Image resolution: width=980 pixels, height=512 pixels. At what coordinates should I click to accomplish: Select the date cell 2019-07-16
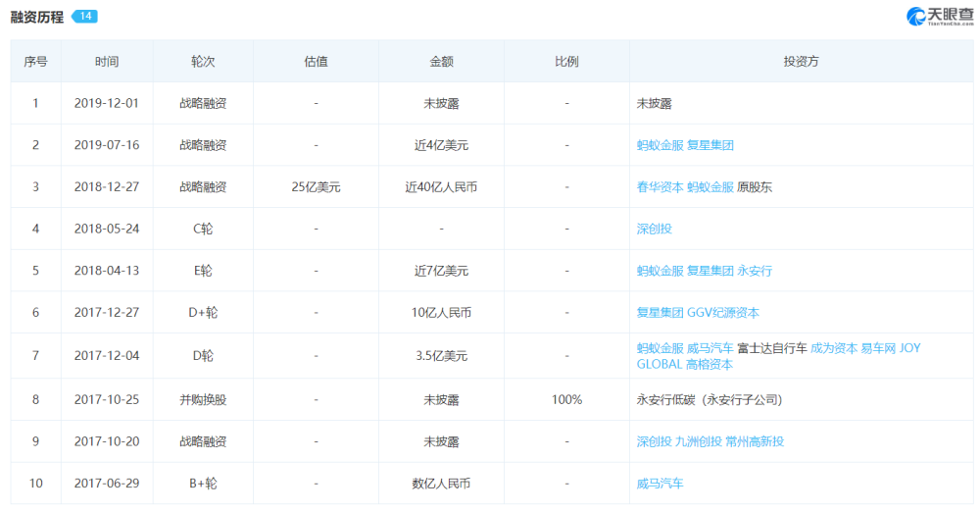tap(107, 145)
